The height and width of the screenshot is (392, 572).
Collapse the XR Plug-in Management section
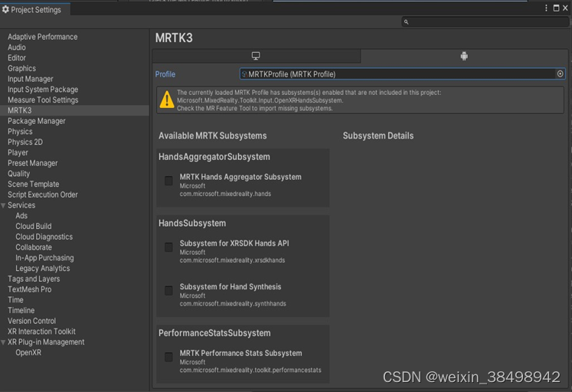tap(3, 342)
